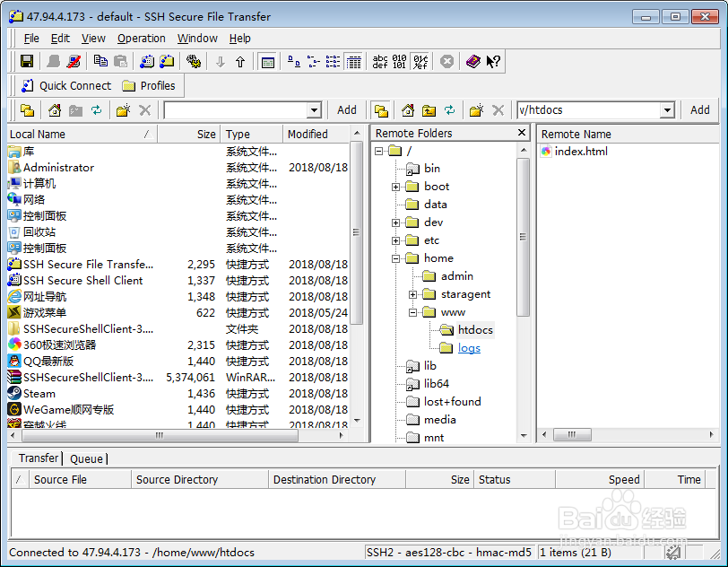
Task: Switch to List view icon
Action: tap(333, 61)
